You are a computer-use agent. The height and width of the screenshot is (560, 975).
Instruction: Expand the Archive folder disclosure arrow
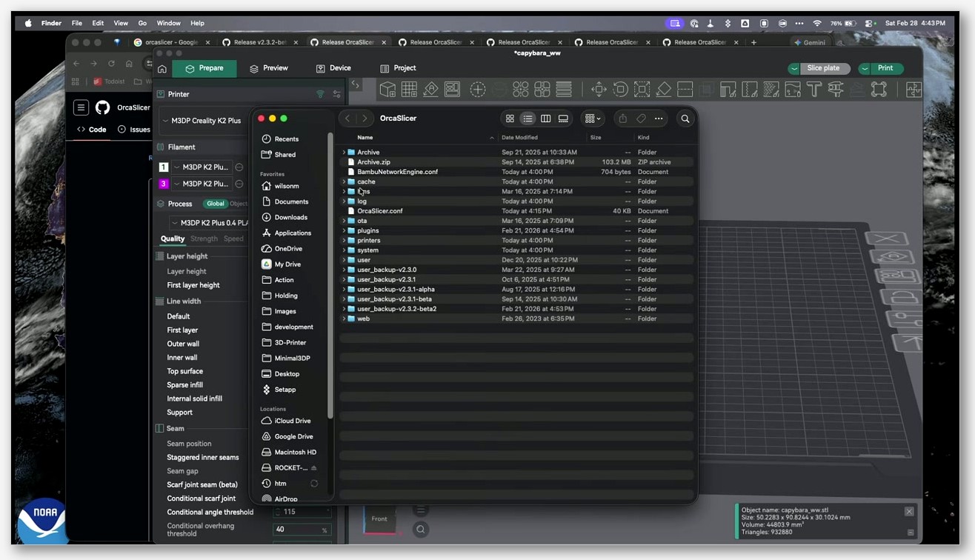coord(344,153)
